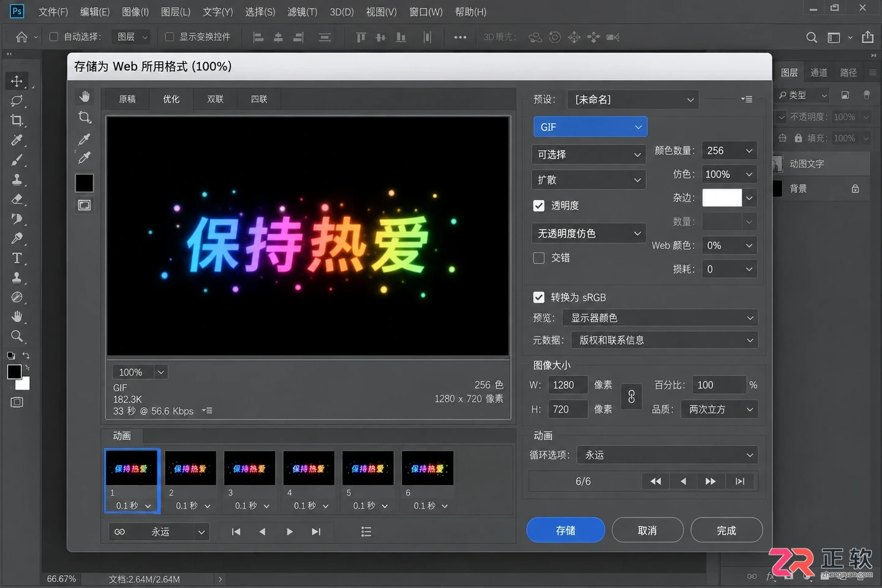Click the eyedropper color black swatch
Image resolution: width=882 pixels, height=588 pixels.
click(85, 183)
